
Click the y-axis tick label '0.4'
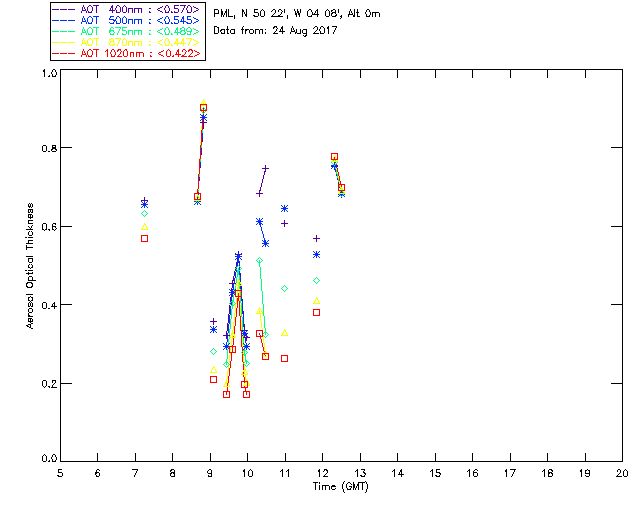click(49, 305)
